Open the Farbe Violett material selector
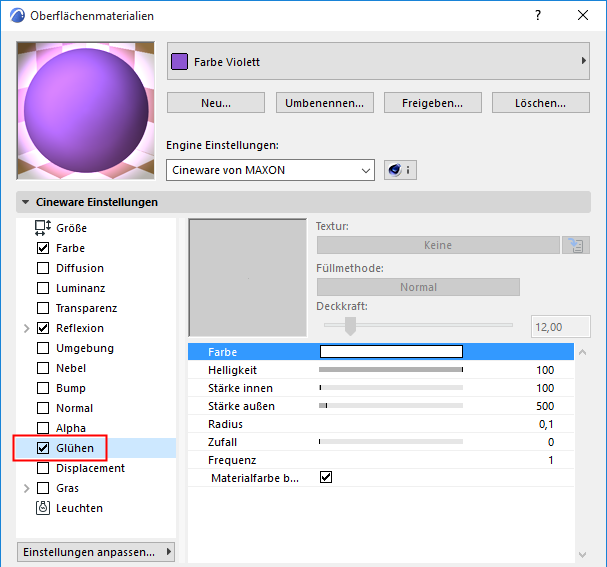This screenshot has width=607, height=567. click(378, 61)
